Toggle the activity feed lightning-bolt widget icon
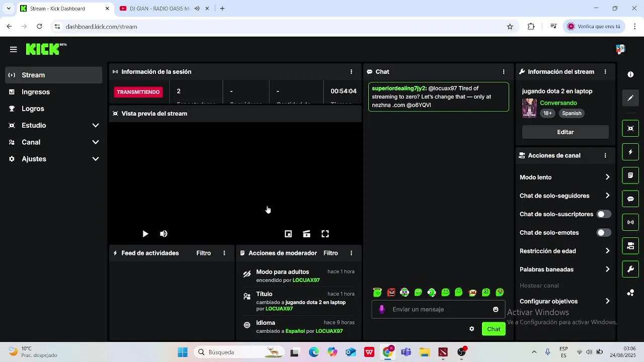Viewport: 644px width, 362px height. click(630, 152)
